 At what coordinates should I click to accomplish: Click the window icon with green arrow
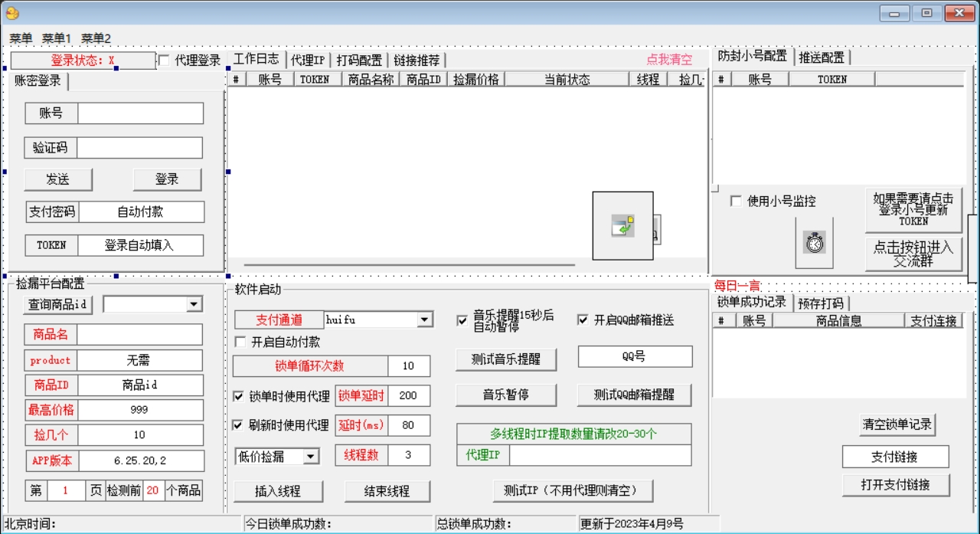[622, 226]
